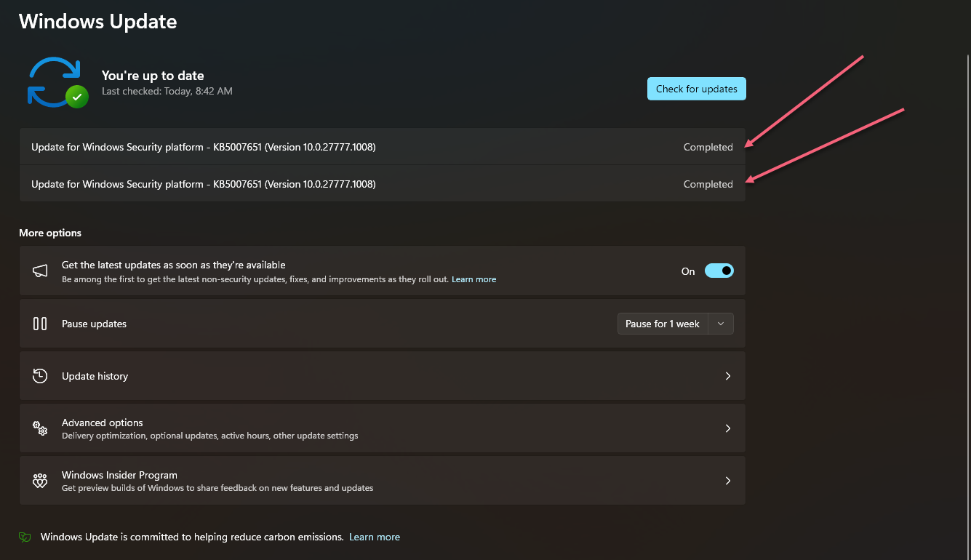The width and height of the screenshot is (971, 560).
Task: Click the second KB5007651 update entry text
Action: [x=204, y=184]
